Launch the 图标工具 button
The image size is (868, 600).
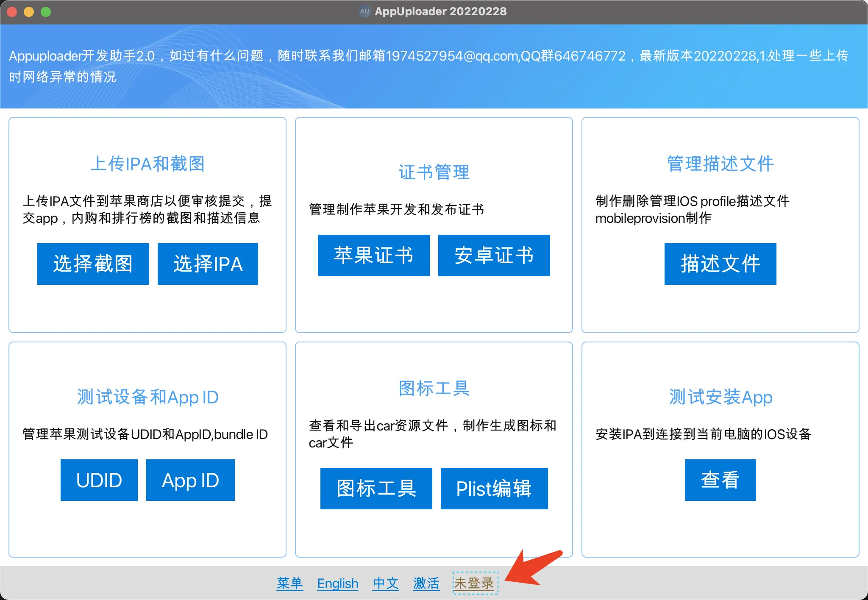pos(376,488)
